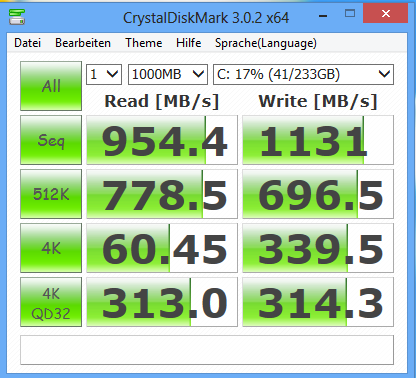
Task: Start the 4K QD32 benchmark test
Action: (x=51, y=302)
